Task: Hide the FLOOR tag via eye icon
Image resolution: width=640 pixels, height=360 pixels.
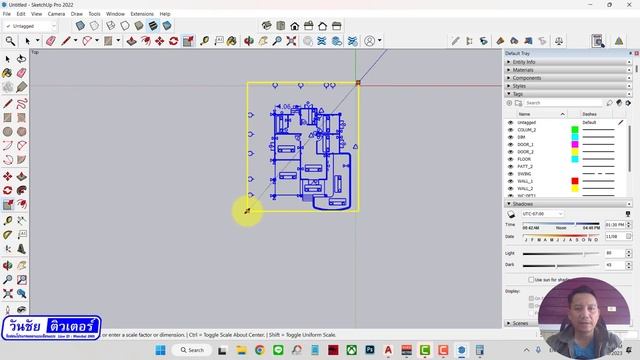Action: pos(510,159)
